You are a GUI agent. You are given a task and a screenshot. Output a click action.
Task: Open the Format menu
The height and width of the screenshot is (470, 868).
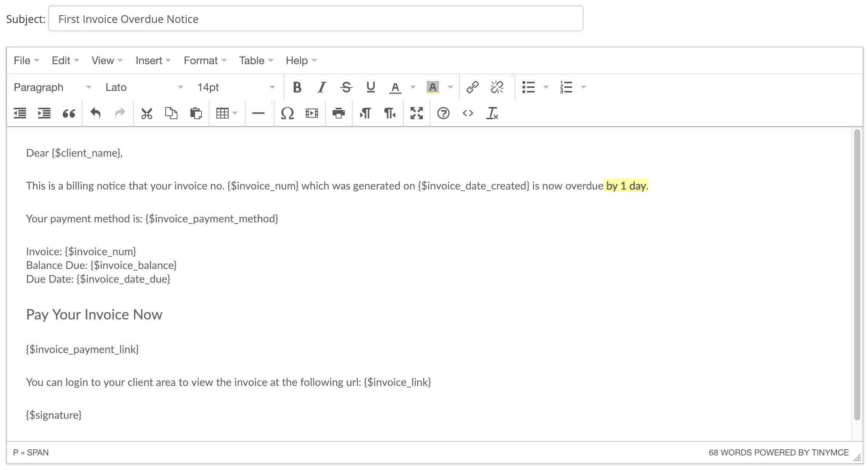pyautogui.click(x=205, y=60)
